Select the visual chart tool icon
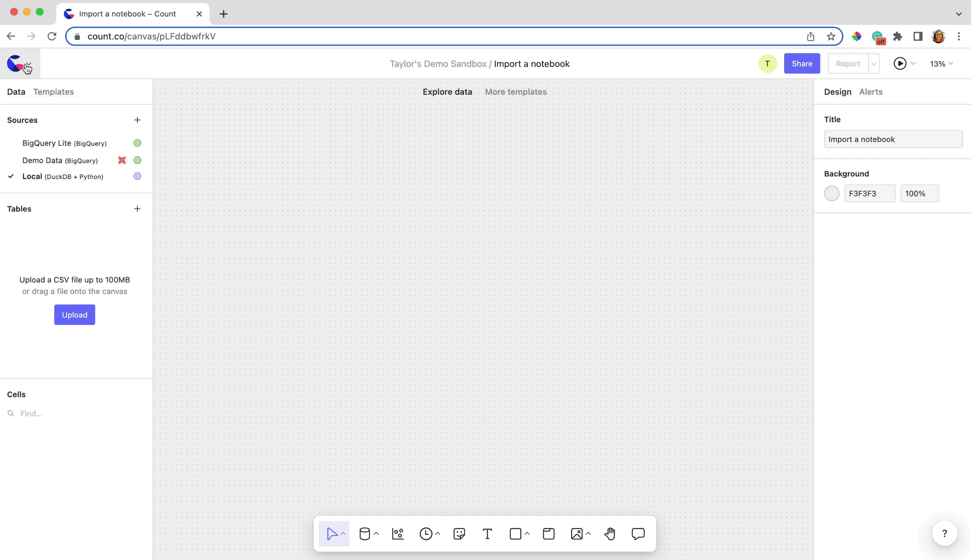 (398, 534)
